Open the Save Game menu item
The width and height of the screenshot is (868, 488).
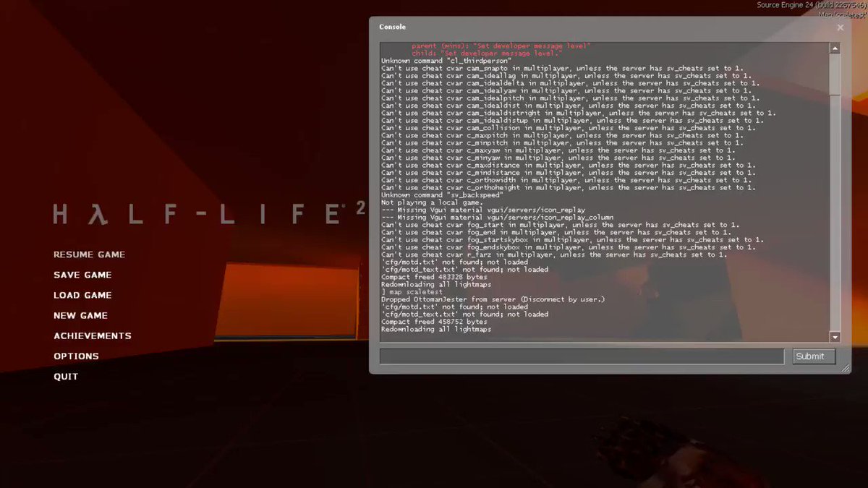pos(82,275)
